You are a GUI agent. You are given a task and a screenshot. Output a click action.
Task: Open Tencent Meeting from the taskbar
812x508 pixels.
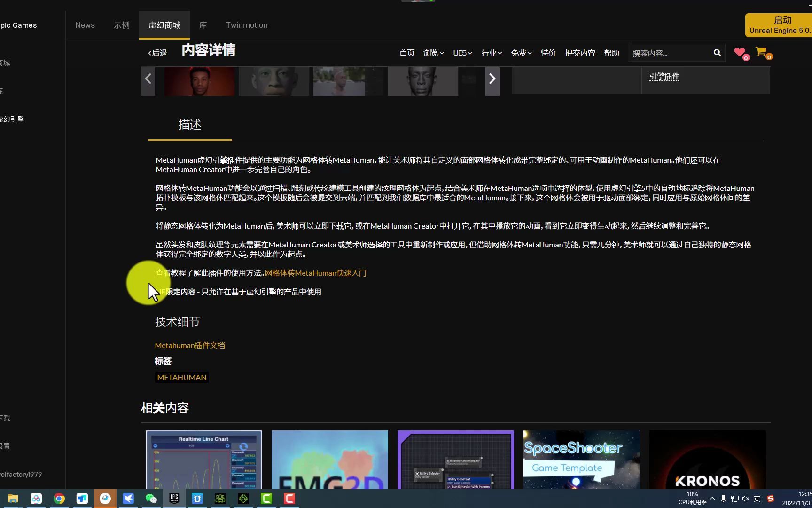[82, 499]
